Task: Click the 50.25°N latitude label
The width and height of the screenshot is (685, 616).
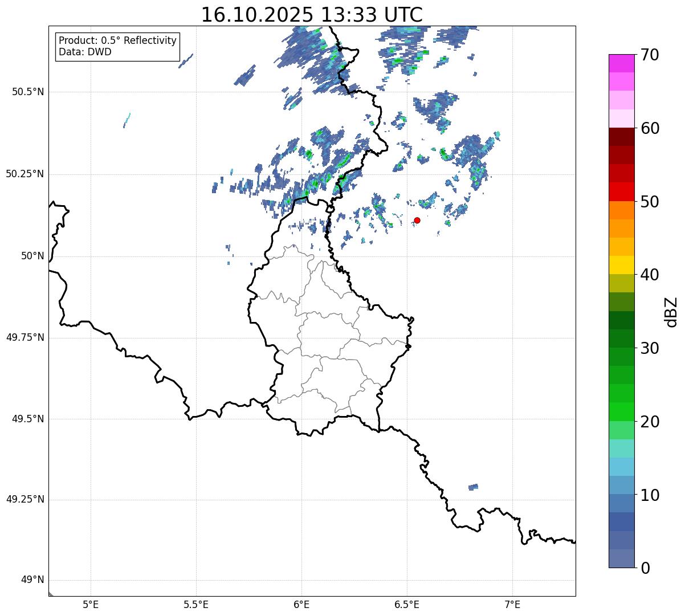Action: tap(25, 174)
